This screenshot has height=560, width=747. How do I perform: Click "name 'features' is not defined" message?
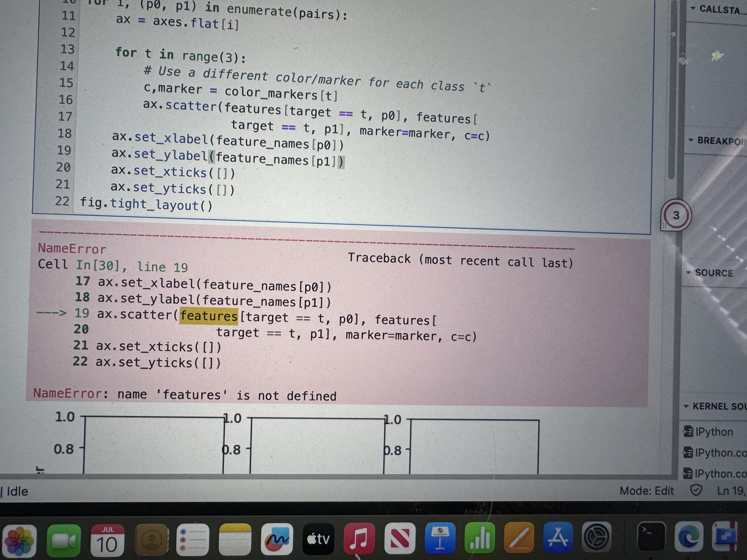pyautogui.click(x=227, y=395)
